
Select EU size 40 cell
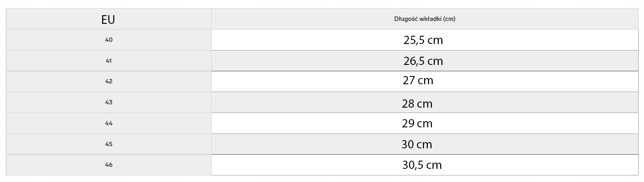click(x=109, y=40)
